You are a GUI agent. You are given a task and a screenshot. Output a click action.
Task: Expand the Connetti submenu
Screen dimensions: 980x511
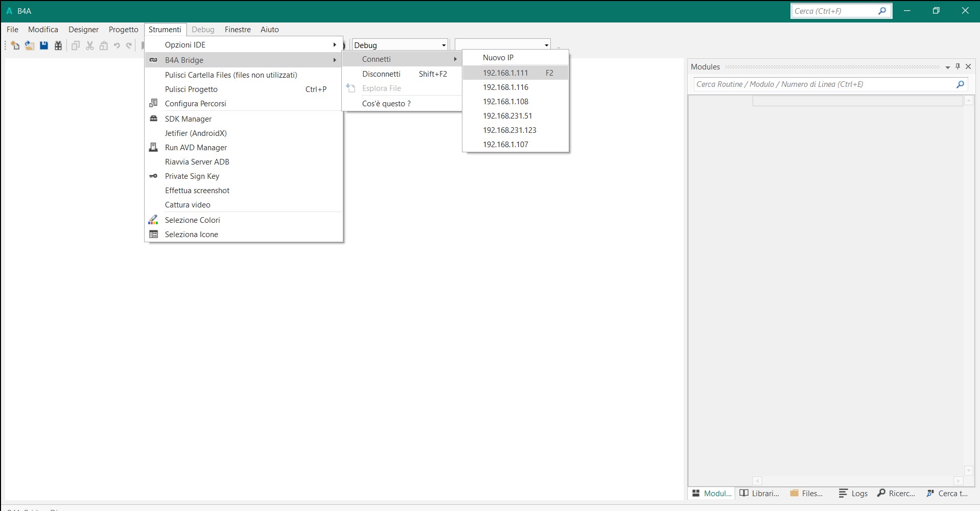click(402, 59)
